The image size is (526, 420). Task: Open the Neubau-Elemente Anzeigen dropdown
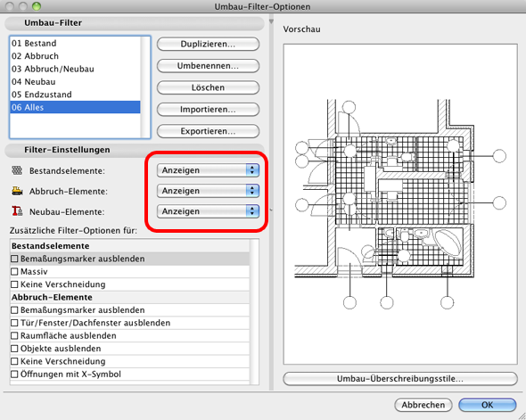[208, 211]
